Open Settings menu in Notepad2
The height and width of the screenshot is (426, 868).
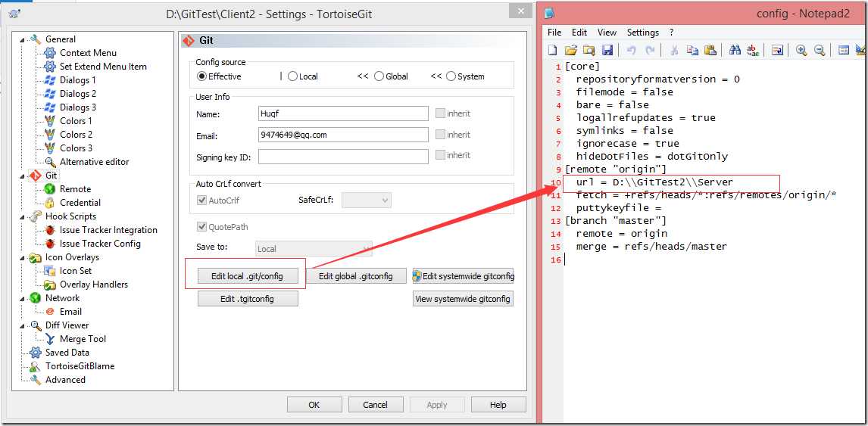click(x=643, y=33)
